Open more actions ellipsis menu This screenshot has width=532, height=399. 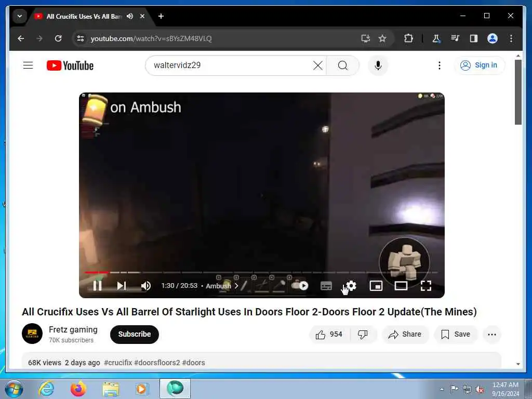tap(491, 335)
